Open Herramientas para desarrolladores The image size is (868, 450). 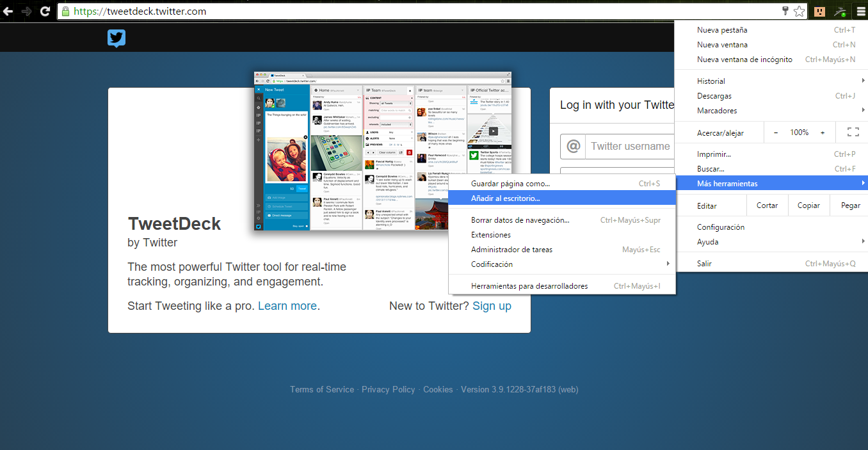click(x=562, y=286)
